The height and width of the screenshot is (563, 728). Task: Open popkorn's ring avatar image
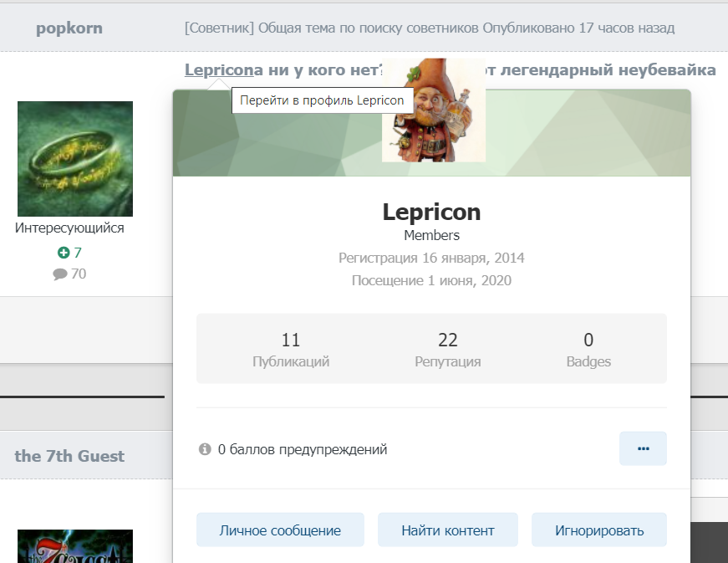[x=75, y=159]
